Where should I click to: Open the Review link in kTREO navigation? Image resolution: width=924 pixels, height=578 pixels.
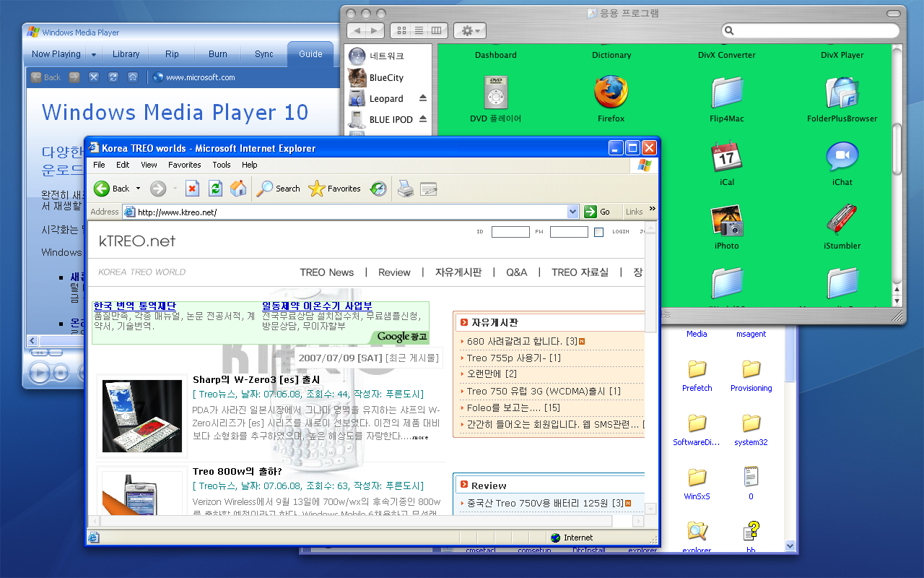[x=394, y=272]
